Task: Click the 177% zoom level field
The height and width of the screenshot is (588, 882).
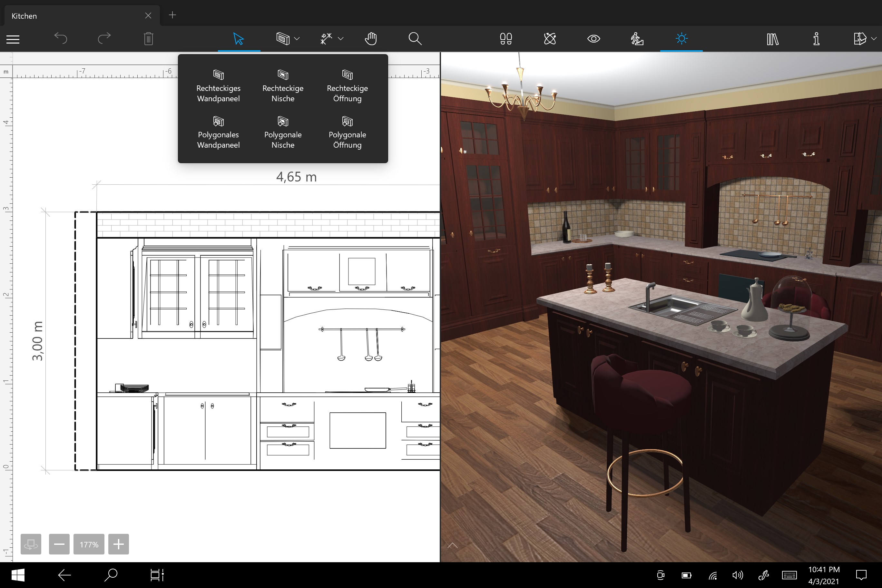Action: click(x=89, y=544)
